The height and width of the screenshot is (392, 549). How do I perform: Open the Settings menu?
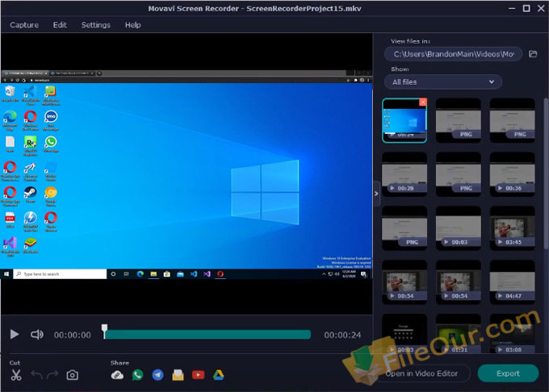pyautogui.click(x=95, y=25)
